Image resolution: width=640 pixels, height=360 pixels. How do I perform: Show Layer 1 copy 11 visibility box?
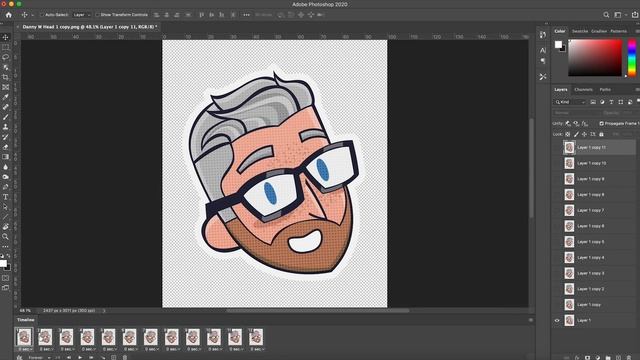point(557,147)
